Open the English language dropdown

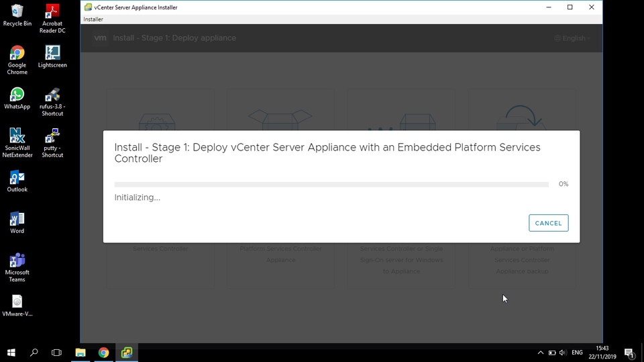(x=572, y=38)
